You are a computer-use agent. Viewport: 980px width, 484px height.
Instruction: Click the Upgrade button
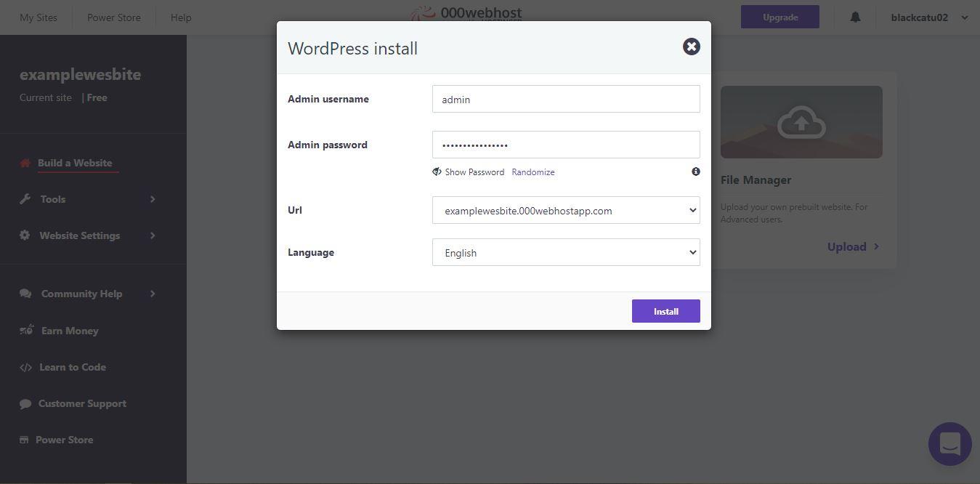click(x=779, y=17)
